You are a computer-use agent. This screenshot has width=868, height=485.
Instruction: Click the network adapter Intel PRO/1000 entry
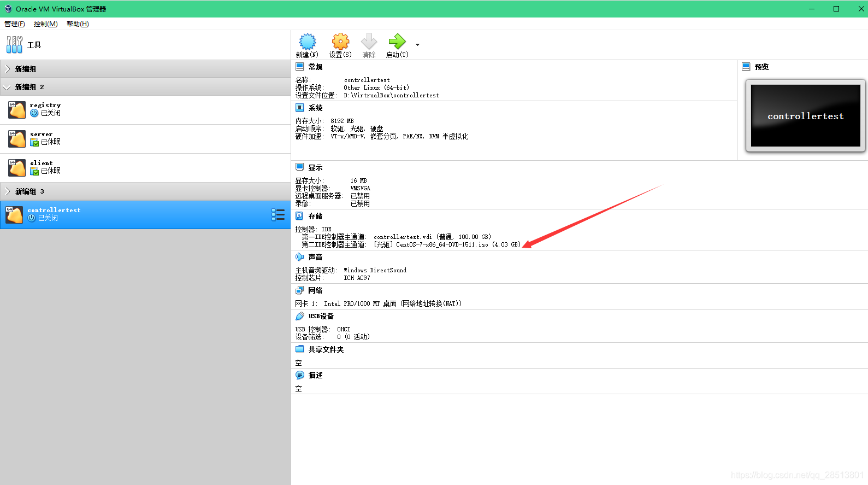click(x=393, y=303)
